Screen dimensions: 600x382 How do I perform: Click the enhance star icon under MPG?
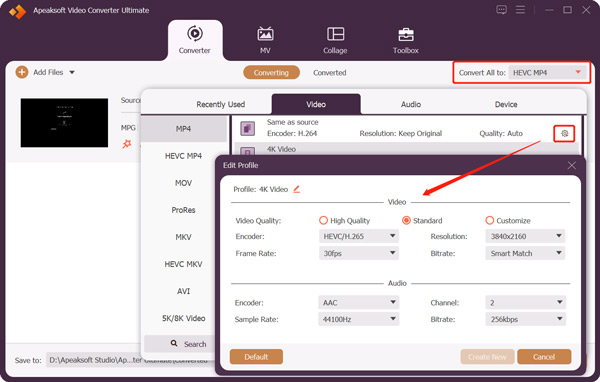(127, 144)
